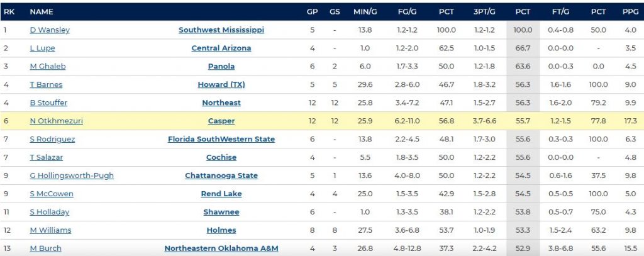Click the FG/G column header
644x256 pixels.
pos(407,11)
